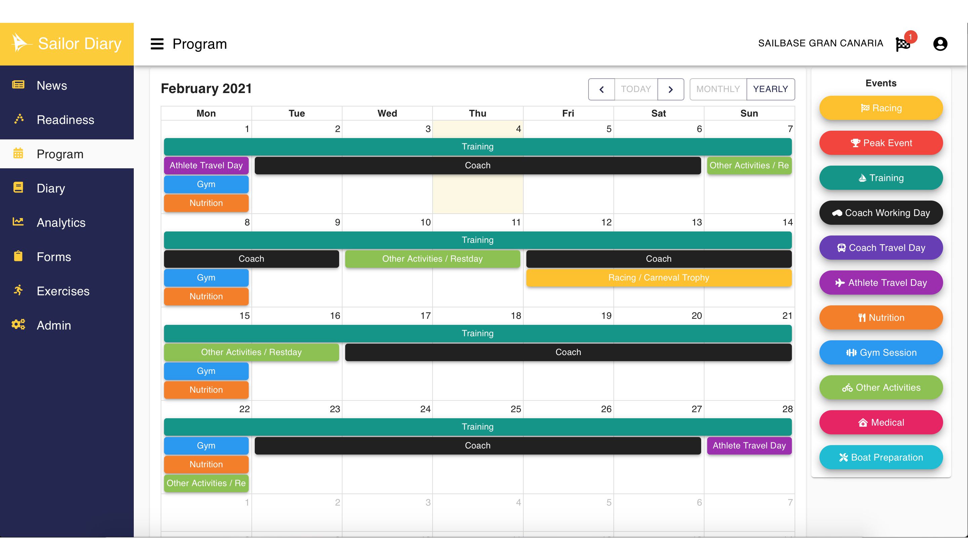Open Athlete Travel Day event on February 1
968x560 pixels.
coord(206,165)
